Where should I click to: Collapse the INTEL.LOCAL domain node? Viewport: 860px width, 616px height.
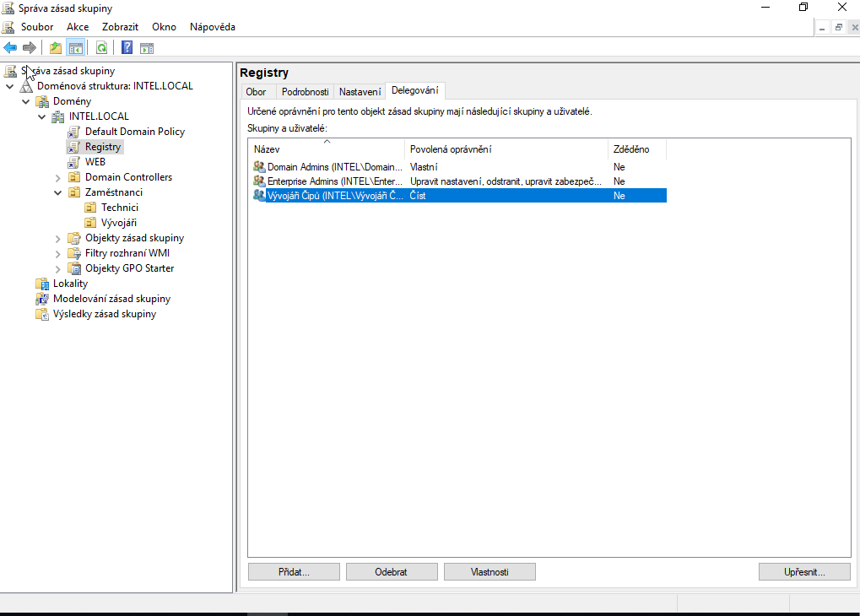coord(41,116)
